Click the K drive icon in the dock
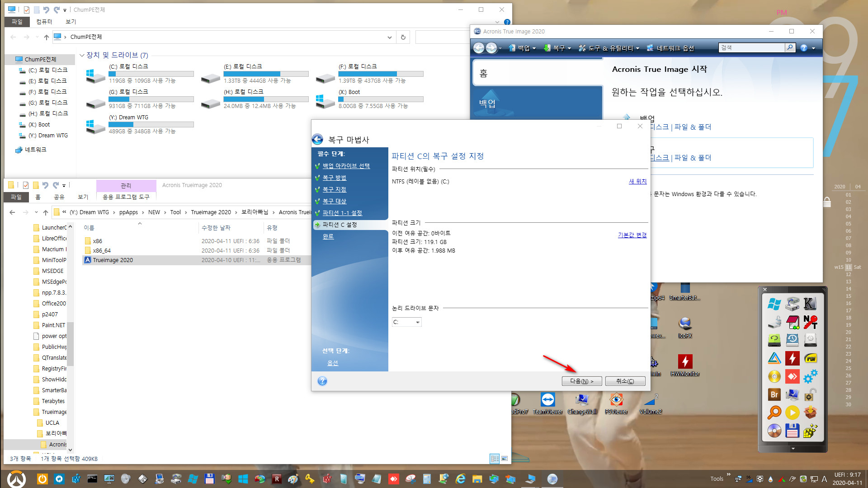868x488 pixels. coord(810,304)
